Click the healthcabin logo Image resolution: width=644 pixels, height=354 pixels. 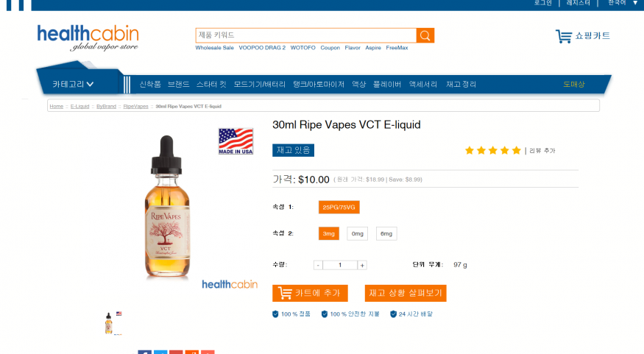click(88, 38)
